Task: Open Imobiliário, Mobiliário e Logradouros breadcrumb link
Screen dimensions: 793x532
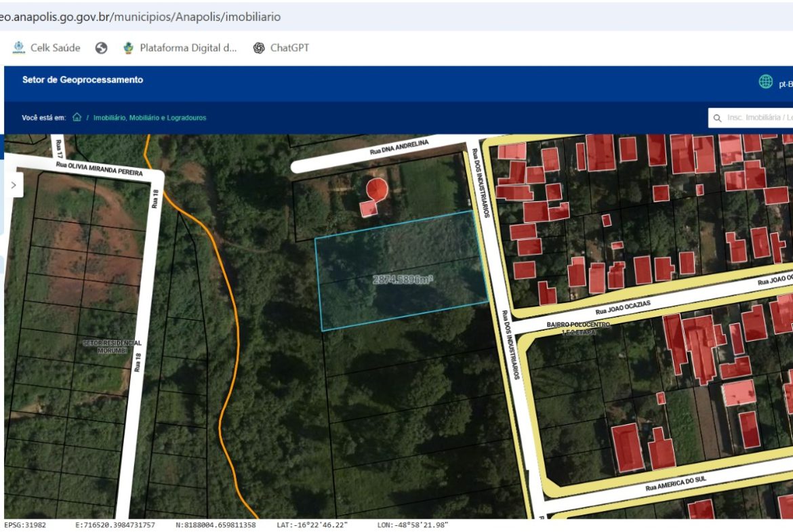Action: pos(149,118)
